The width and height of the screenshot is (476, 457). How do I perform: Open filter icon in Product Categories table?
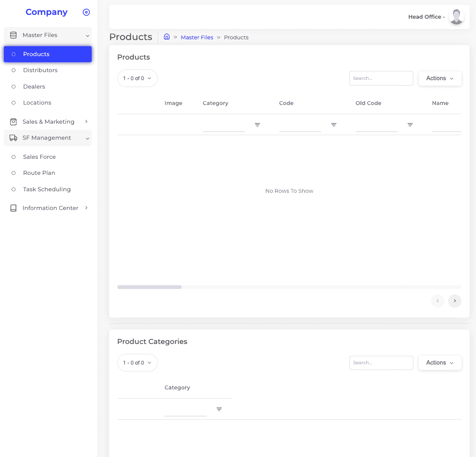click(x=219, y=409)
